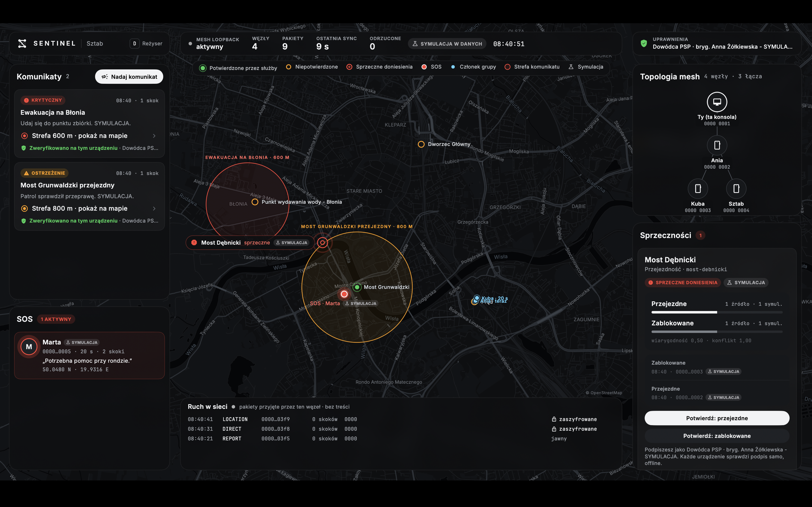Click the green shield icon beside Uprawnienia
The width and height of the screenshot is (812, 507).
pyautogui.click(x=644, y=44)
